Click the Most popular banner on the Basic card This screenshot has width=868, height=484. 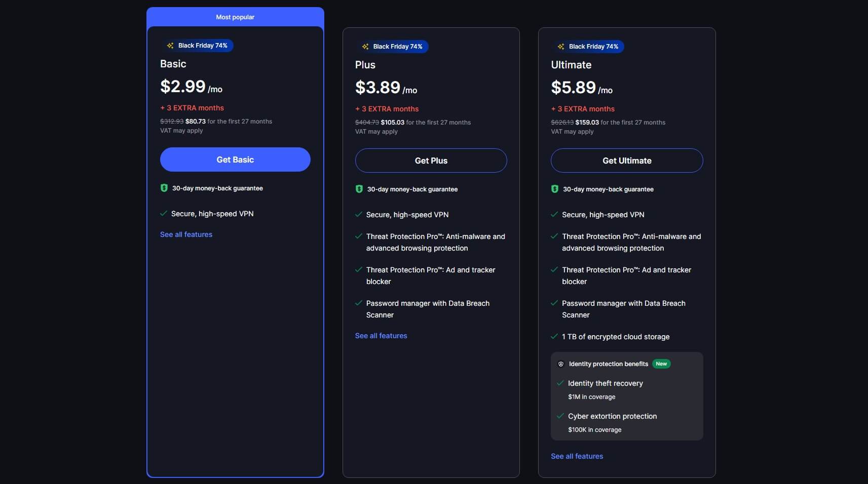click(x=235, y=17)
